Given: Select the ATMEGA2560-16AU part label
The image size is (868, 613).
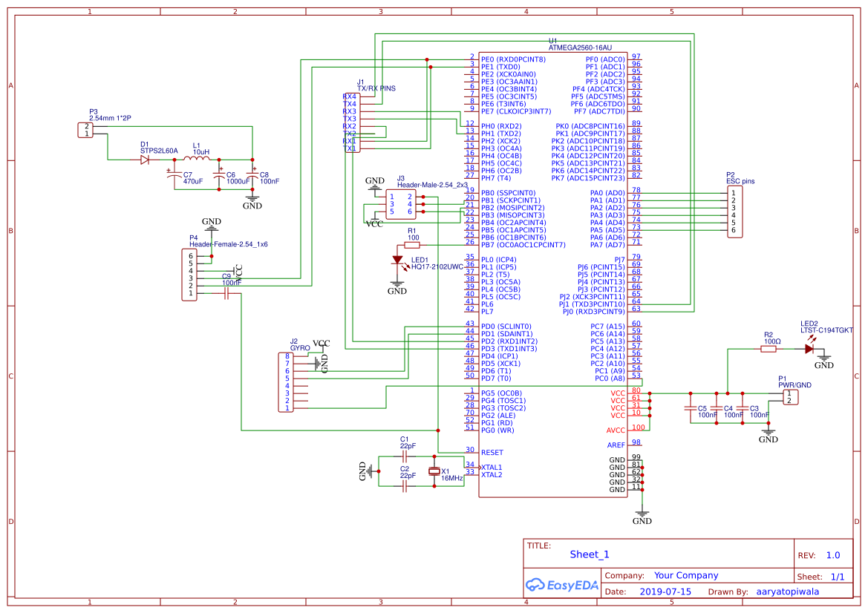Looking at the screenshot, I should 580,48.
